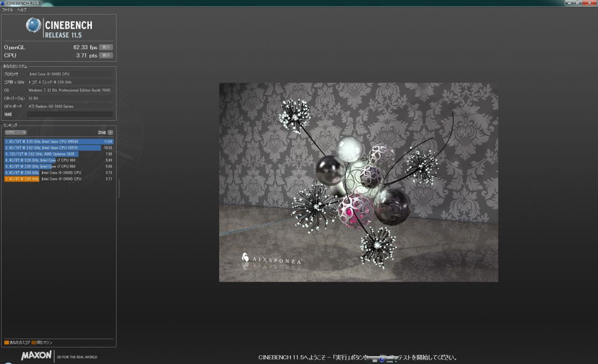Click the CPU score 3.71 pts
This screenshot has width=598, height=364.
coord(87,55)
